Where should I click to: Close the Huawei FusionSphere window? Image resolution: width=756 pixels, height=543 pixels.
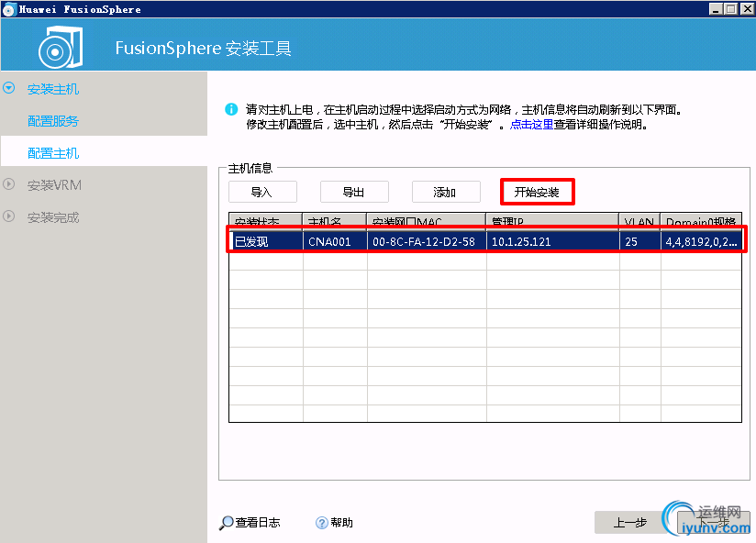pos(748,8)
